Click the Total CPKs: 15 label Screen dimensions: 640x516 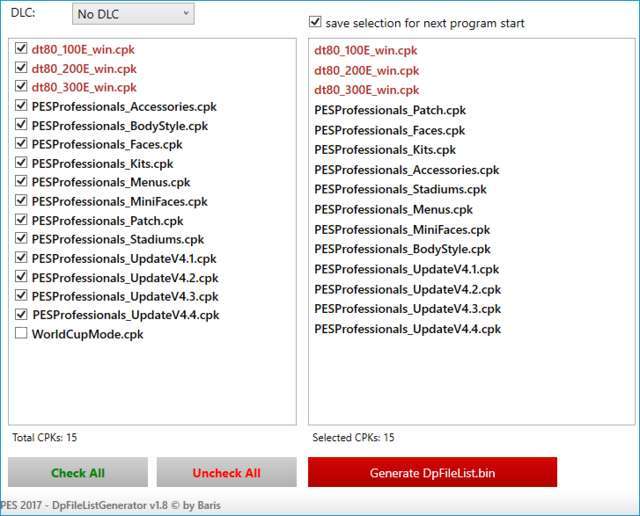point(44,438)
